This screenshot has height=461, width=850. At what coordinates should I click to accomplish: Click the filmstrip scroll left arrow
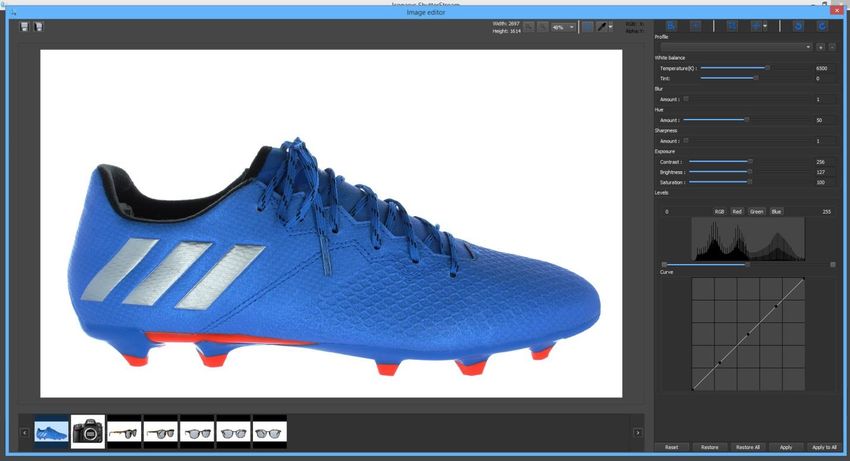click(24, 432)
